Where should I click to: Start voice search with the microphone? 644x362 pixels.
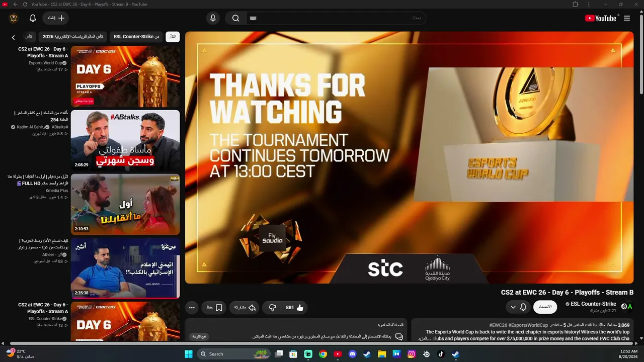[x=213, y=18]
